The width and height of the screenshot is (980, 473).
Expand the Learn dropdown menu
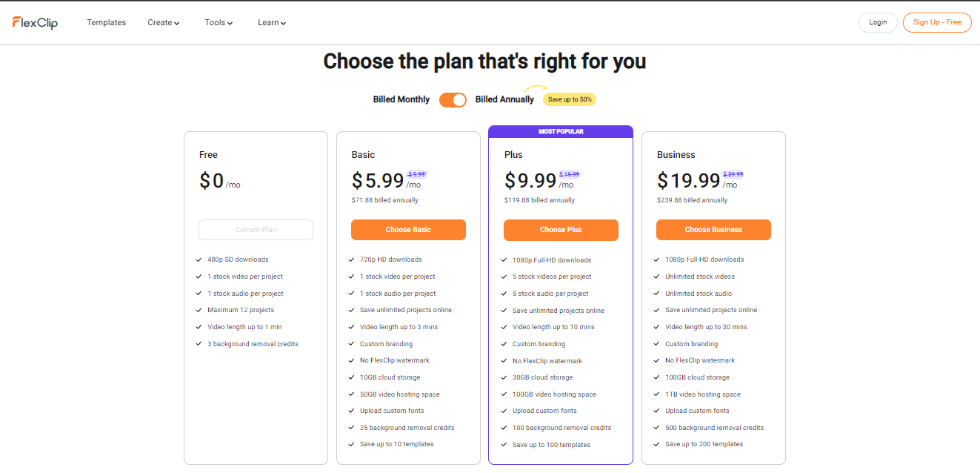pos(271,22)
